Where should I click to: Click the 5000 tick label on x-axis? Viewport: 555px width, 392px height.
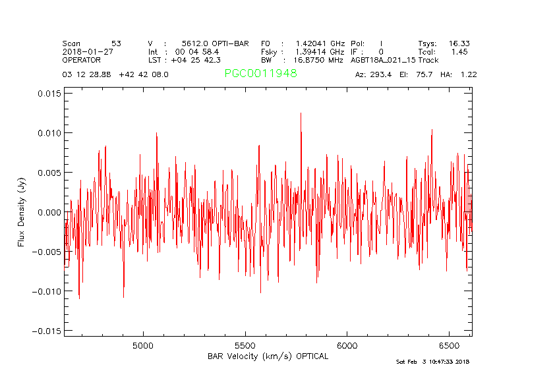tap(143, 345)
